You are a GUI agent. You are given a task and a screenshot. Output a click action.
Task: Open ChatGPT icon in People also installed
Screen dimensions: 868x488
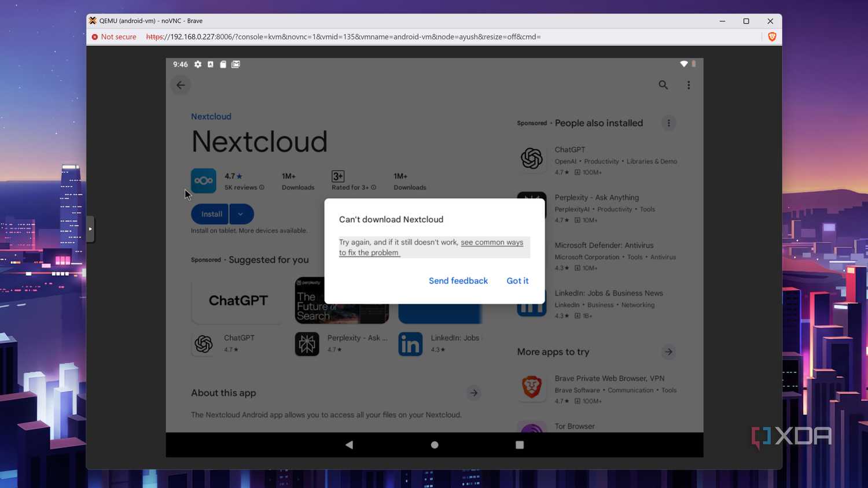(x=532, y=158)
